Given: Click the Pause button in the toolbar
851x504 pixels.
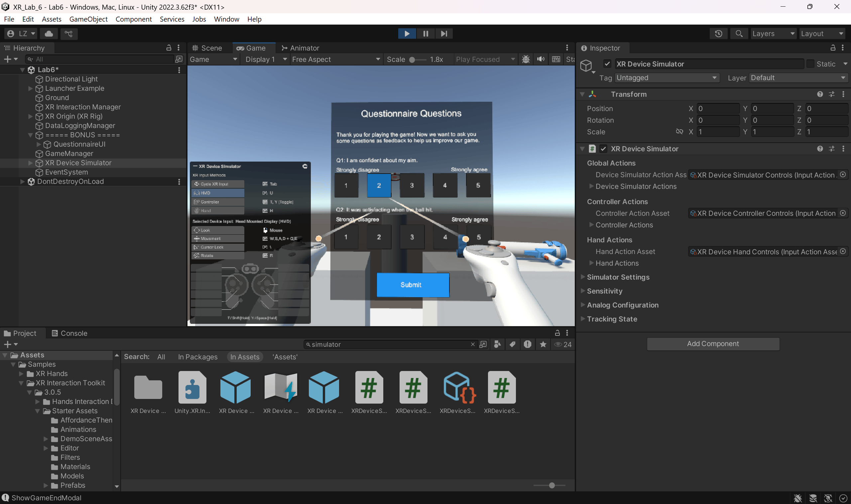Looking at the screenshot, I should pyautogui.click(x=425, y=34).
